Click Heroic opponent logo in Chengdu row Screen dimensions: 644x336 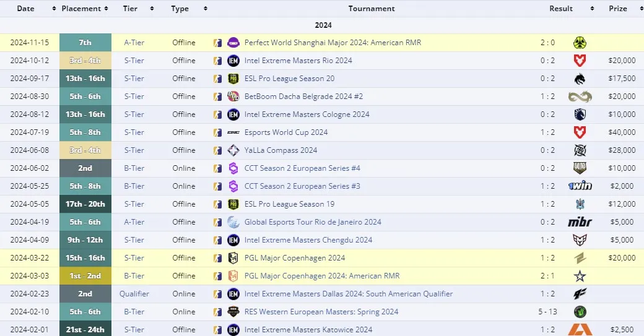tap(580, 240)
